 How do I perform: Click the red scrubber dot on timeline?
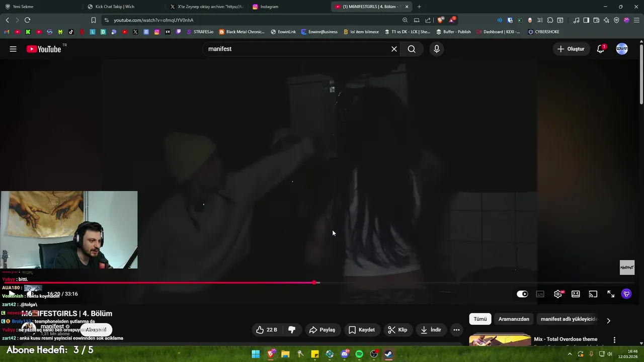pyautogui.click(x=314, y=283)
